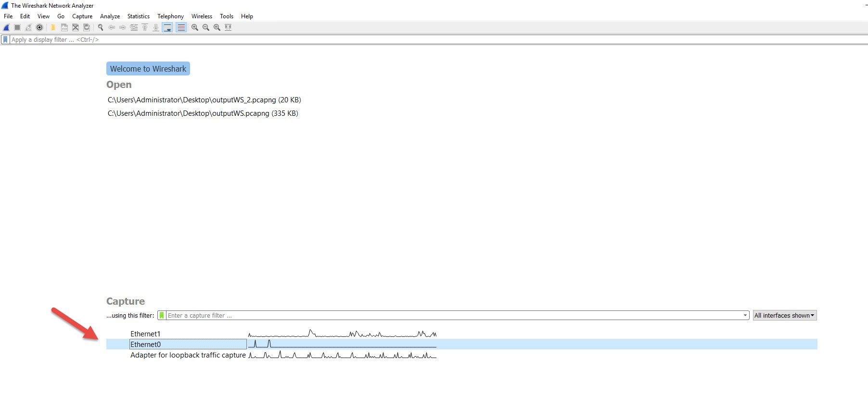Image resolution: width=868 pixels, height=408 pixels.
Task: Click the Go to specified packet icon
Action: tap(134, 27)
